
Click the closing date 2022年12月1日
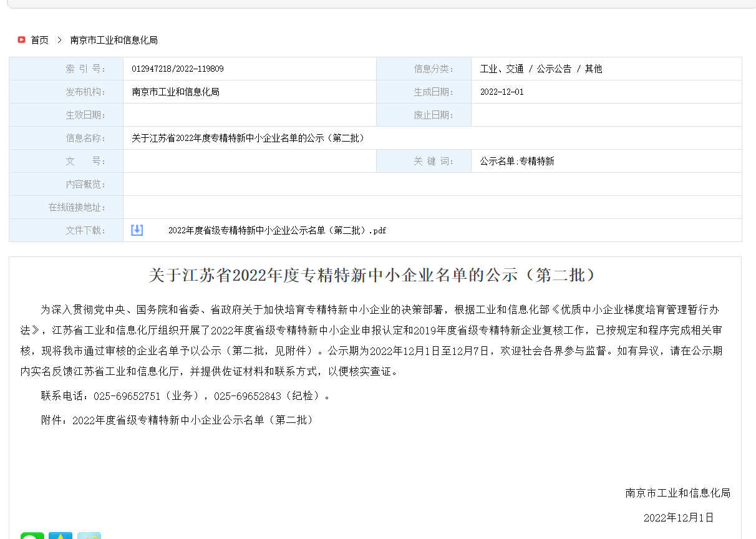(679, 517)
